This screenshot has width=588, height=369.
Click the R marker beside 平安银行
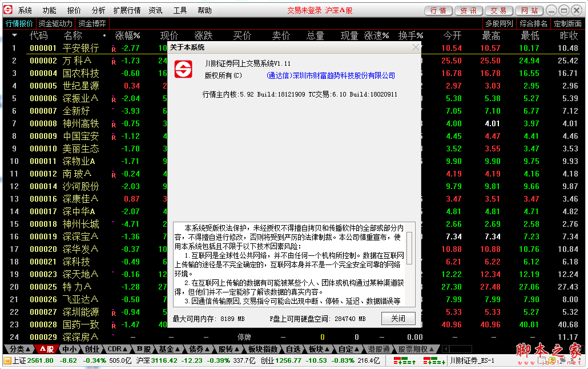(114, 49)
